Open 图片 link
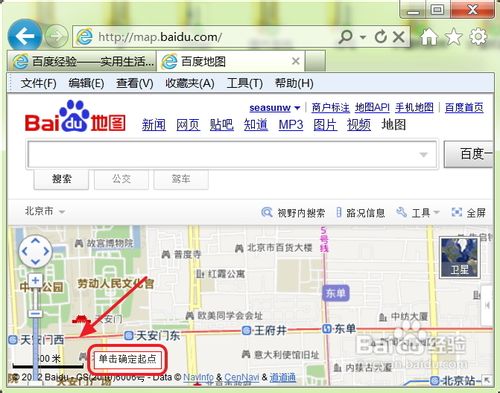500x393 pixels. [x=325, y=125]
